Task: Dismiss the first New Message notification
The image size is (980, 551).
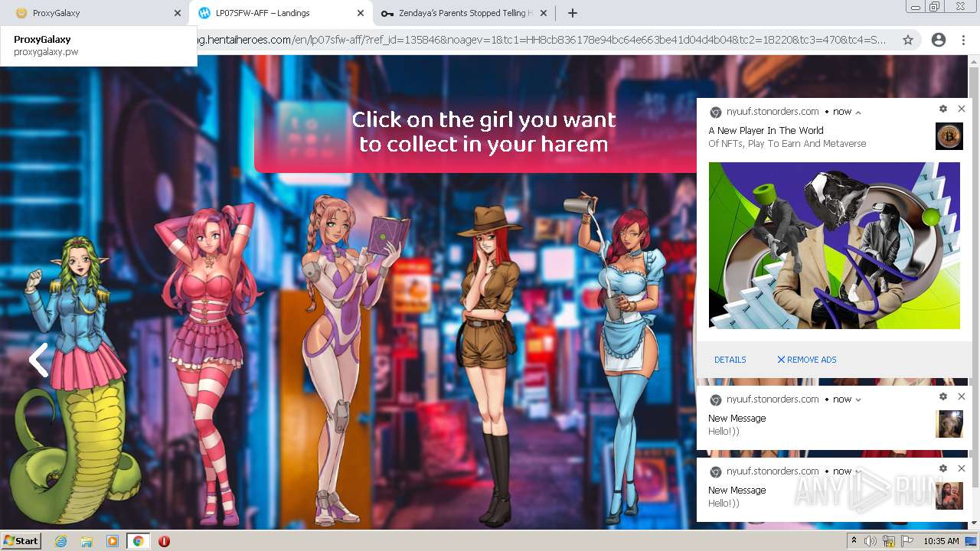Action: 962,396
